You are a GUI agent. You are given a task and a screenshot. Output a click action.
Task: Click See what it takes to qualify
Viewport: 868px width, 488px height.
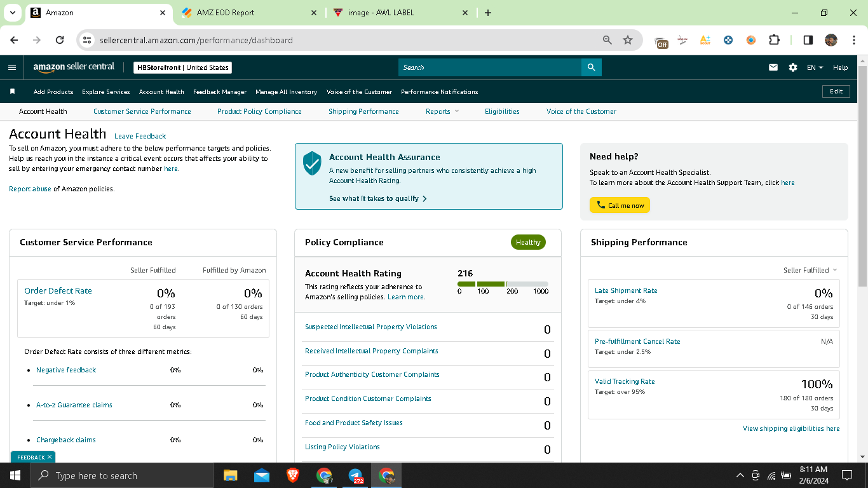(377, 198)
